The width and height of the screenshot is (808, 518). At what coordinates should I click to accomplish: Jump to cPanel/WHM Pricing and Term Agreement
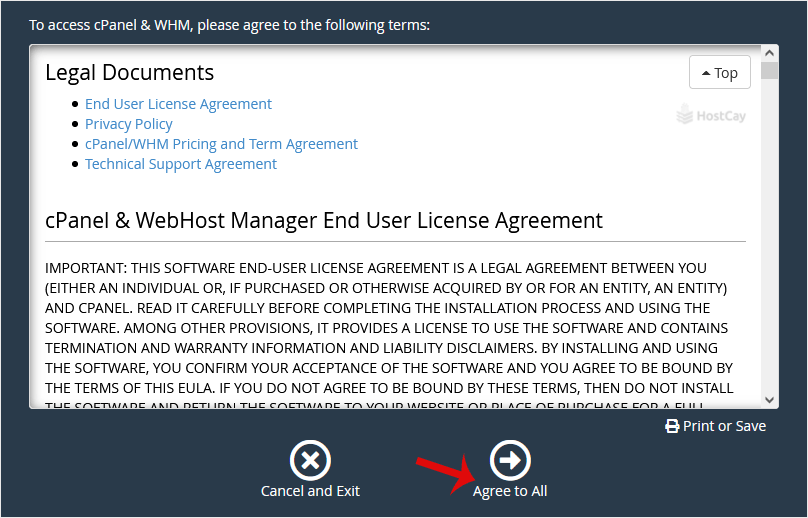click(221, 144)
